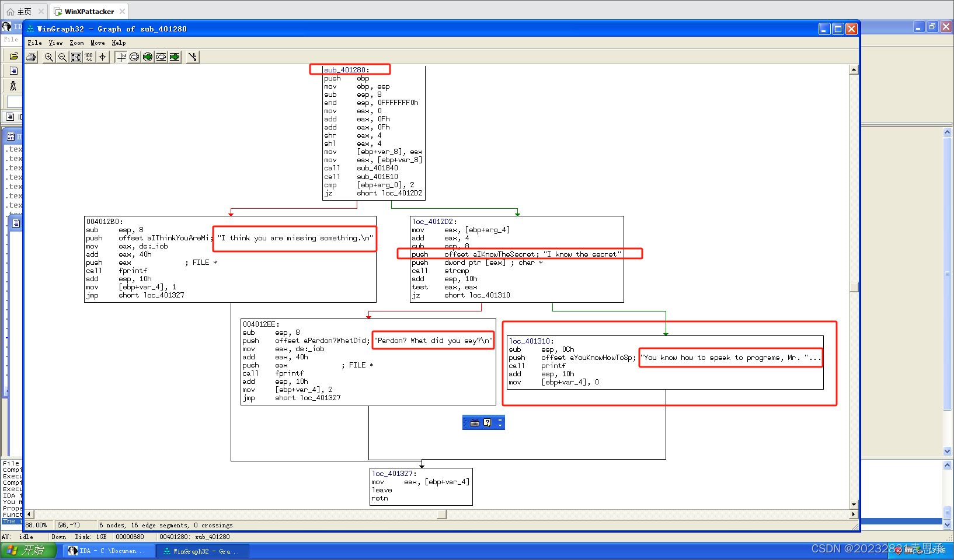Image resolution: width=954 pixels, height=560 pixels.
Task: Click the 'I think you are missing something' string
Action: pyautogui.click(x=295, y=238)
